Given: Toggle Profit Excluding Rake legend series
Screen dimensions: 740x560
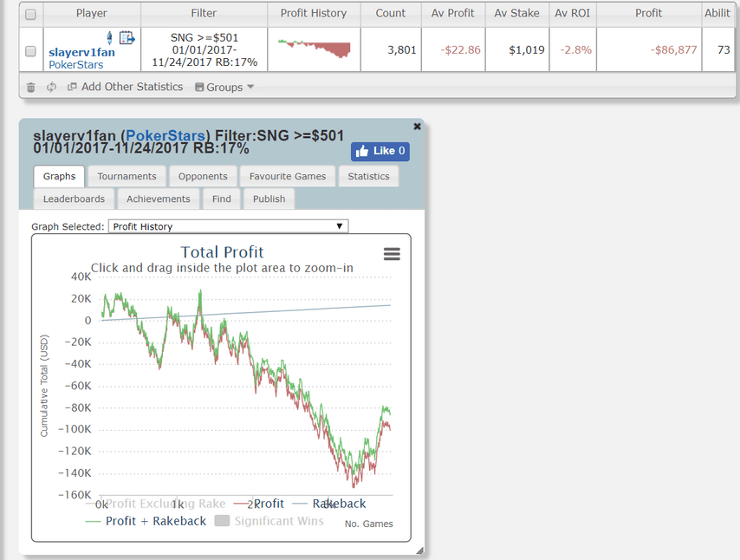Looking at the screenshot, I should 156,504.
